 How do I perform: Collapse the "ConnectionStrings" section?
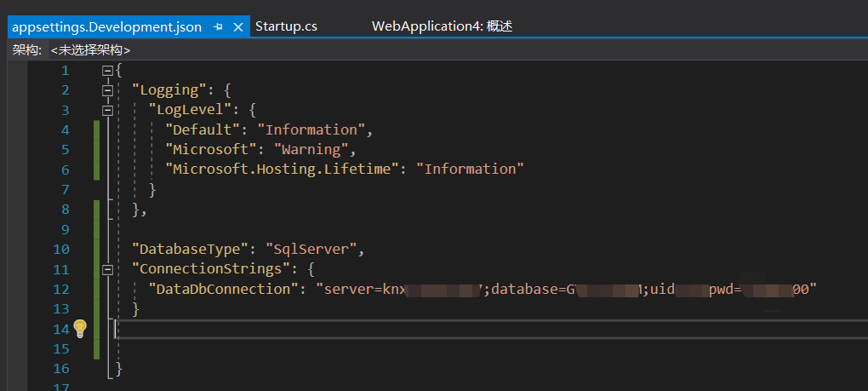pyautogui.click(x=108, y=270)
